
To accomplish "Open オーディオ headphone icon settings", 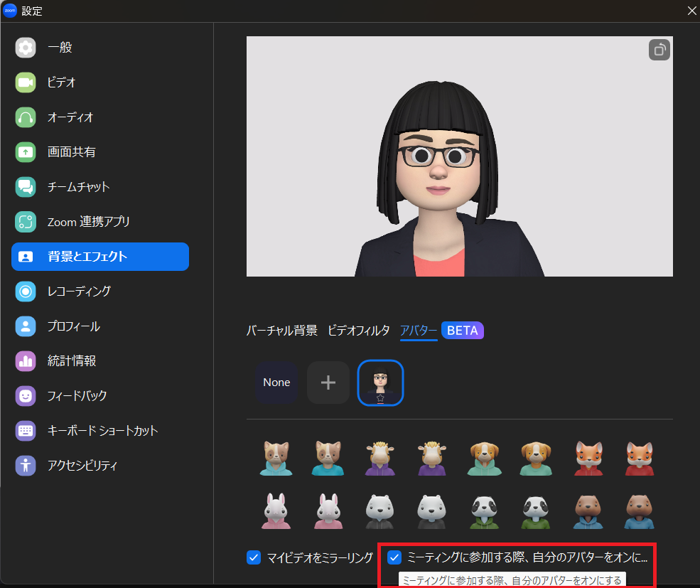I will (x=26, y=117).
